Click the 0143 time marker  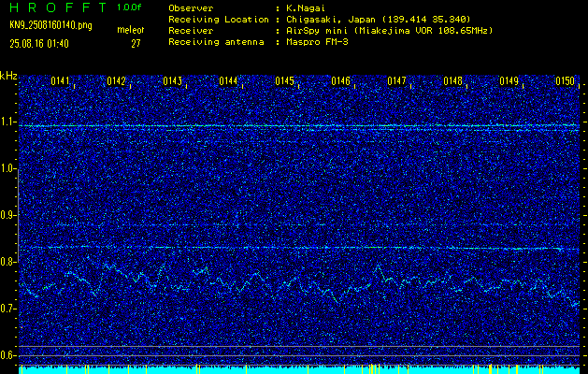click(x=173, y=81)
